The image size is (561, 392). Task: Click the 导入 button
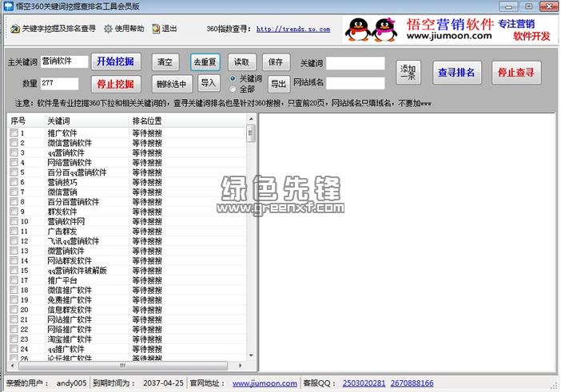point(209,83)
